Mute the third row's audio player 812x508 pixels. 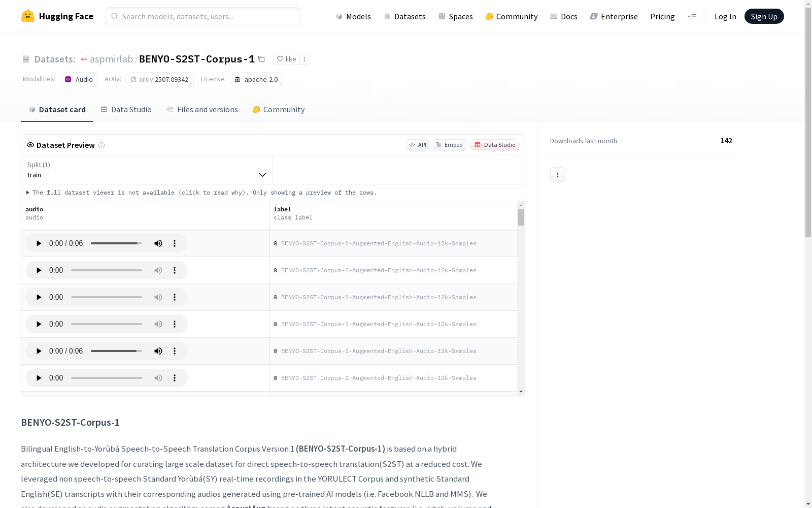point(158,297)
